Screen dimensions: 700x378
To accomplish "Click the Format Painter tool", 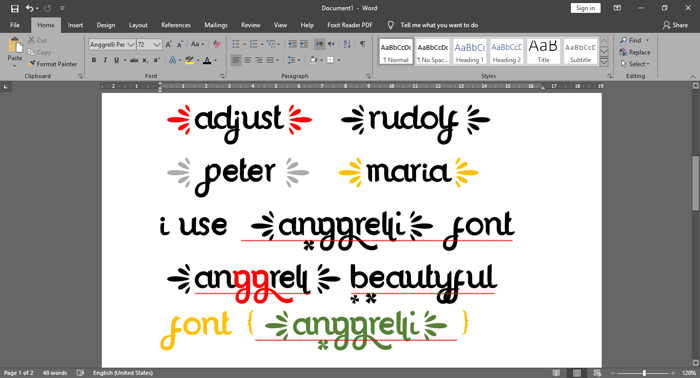I will (52, 64).
